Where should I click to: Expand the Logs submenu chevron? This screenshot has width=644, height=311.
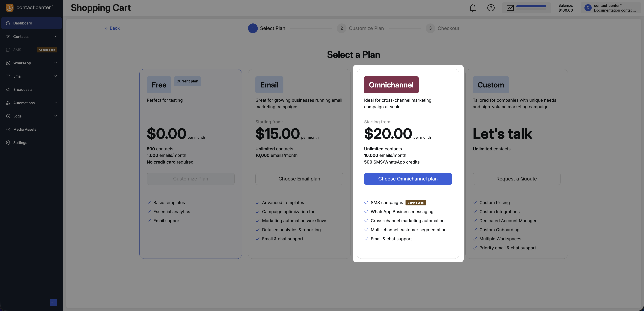point(56,116)
